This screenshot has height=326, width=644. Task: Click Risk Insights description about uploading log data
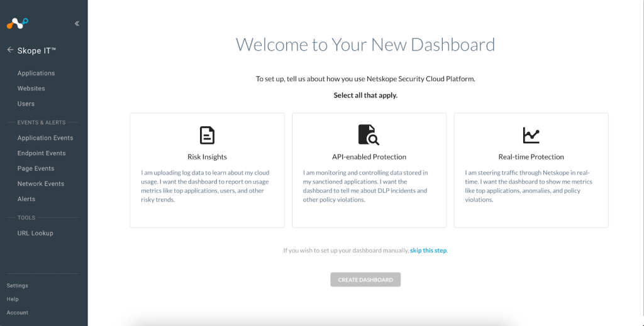(206, 186)
